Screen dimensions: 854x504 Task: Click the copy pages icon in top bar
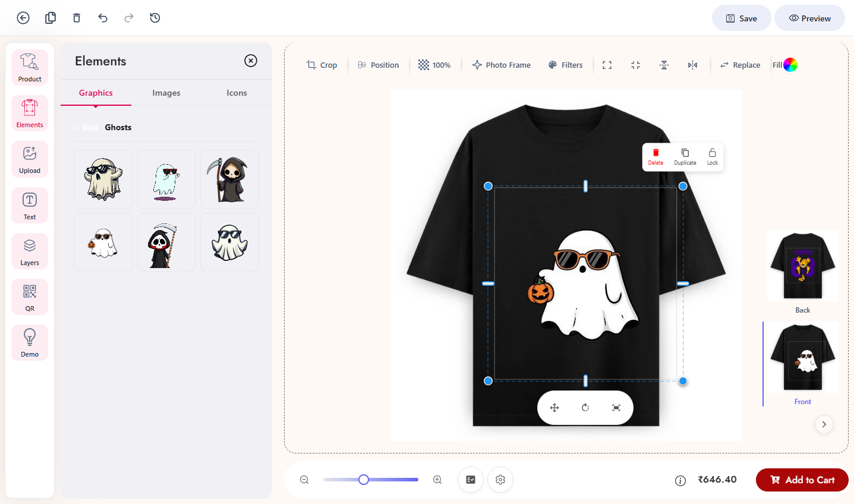tap(51, 18)
